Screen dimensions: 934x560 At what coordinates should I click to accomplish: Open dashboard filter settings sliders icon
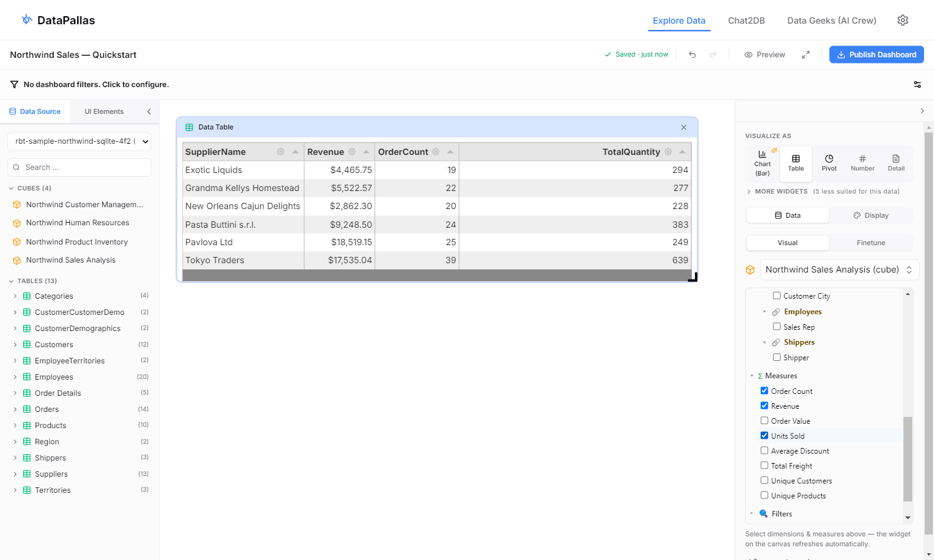(x=917, y=85)
